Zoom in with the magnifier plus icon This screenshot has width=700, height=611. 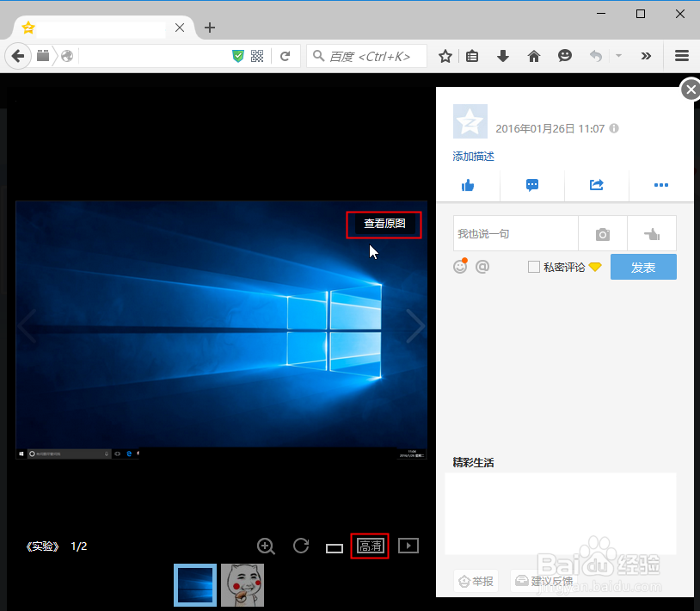[x=266, y=546]
